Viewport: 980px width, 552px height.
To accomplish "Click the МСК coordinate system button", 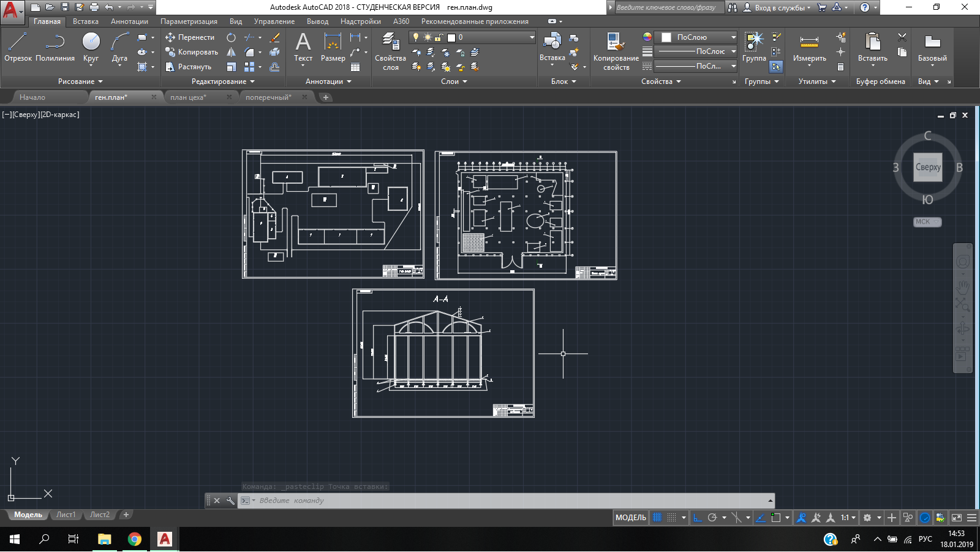I will point(927,222).
